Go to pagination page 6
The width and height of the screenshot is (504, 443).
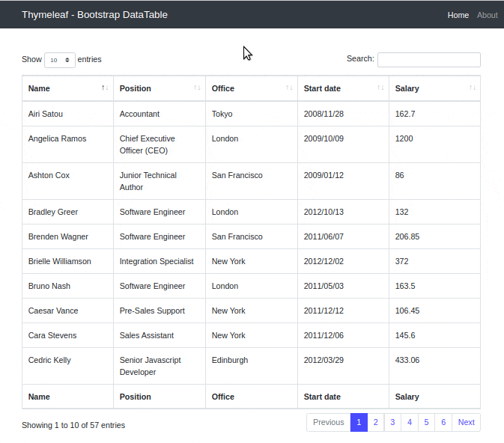coord(443,422)
